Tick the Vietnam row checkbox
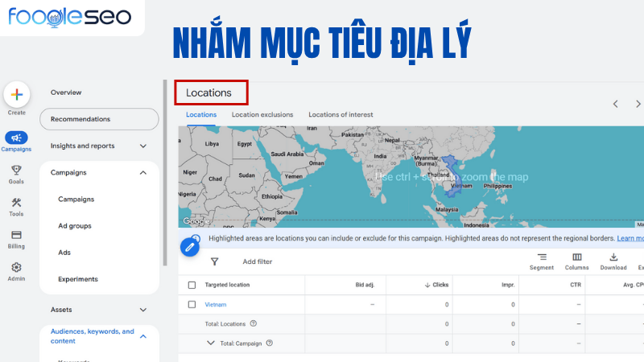This screenshot has height=362, width=644. coord(192,305)
